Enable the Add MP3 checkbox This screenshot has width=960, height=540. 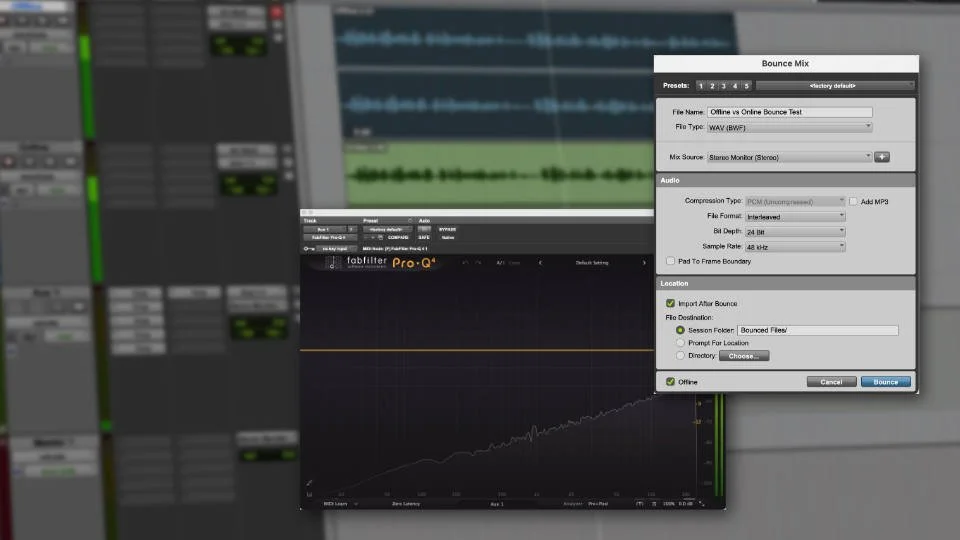pyautogui.click(x=853, y=201)
